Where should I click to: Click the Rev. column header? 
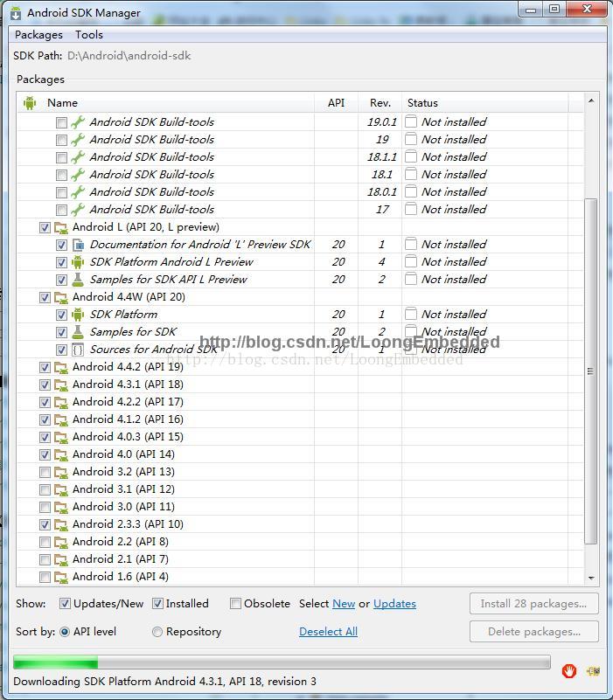(380, 102)
